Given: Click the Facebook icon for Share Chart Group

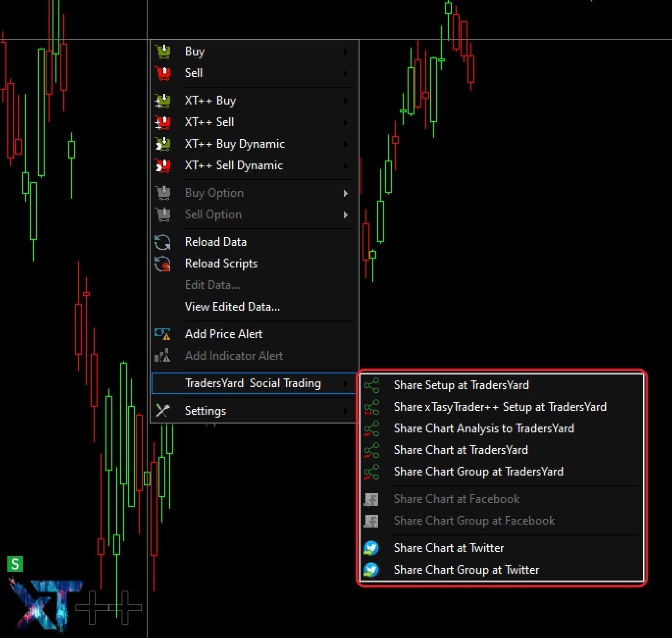Looking at the screenshot, I should [371, 521].
